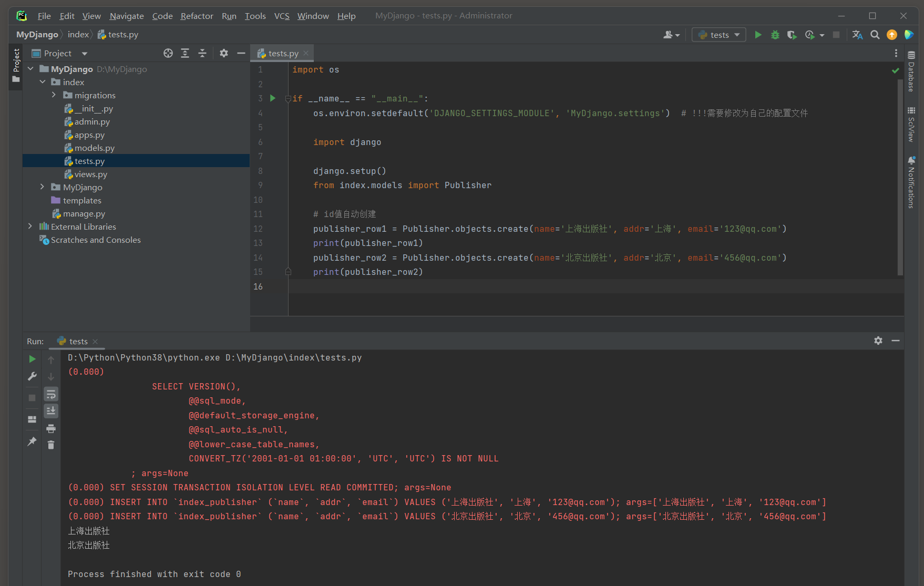The height and width of the screenshot is (586, 924).
Task: Open the editor tab options menu
Action: coord(896,53)
